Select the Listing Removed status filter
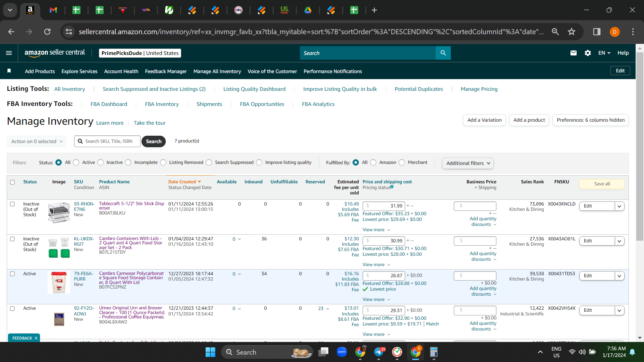The height and width of the screenshot is (362, 644). click(x=163, y=163)
